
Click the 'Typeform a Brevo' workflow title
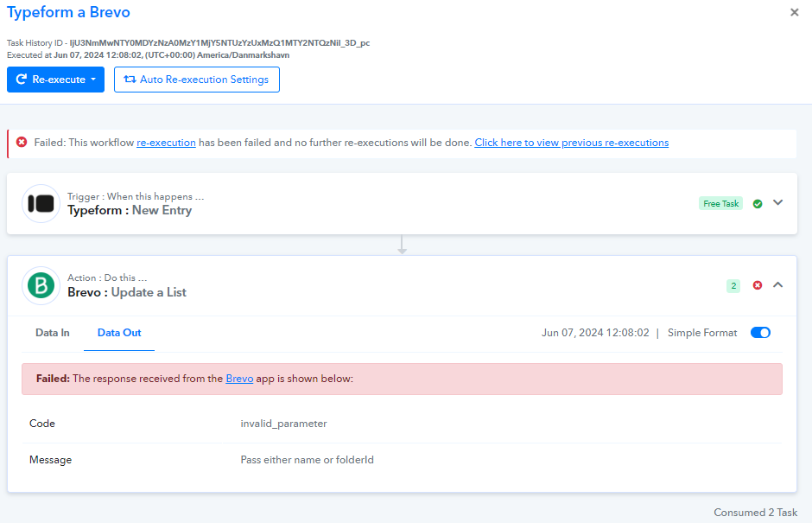pyautogui.click(x=68, y=12)
